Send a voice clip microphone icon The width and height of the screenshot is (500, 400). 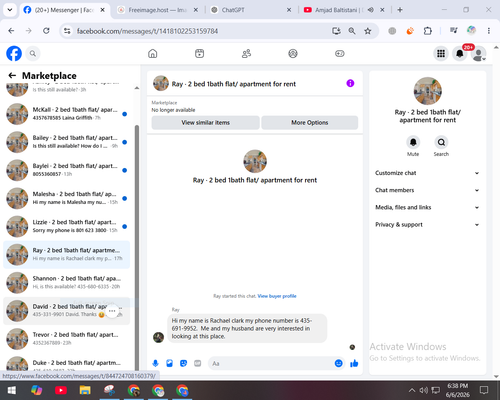[x=155, y=363]
